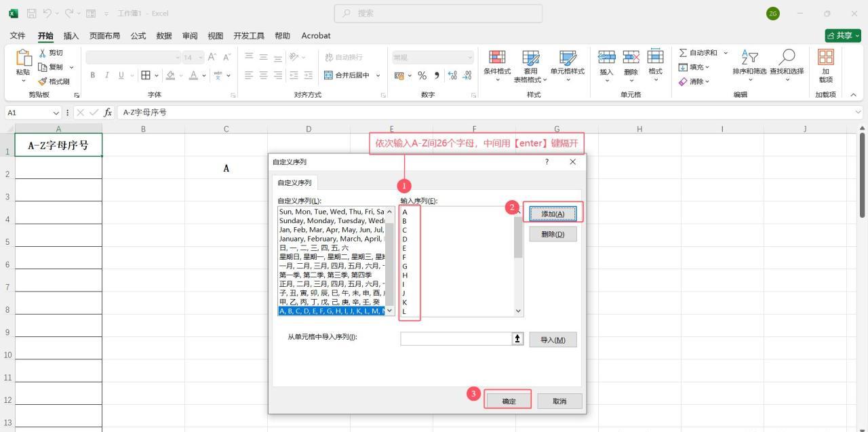868x432 pixels.
Task: Toggle align left
Action: (x=249, y=75)
